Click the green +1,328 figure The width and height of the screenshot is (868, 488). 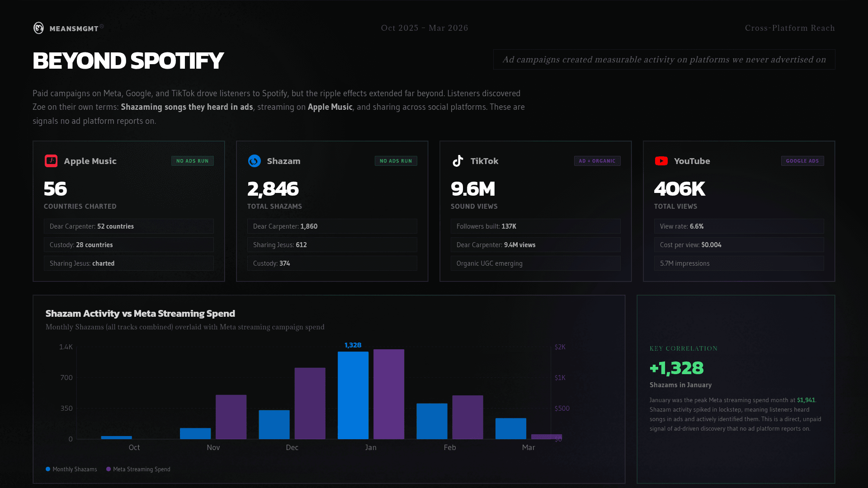pyautogui.click(x=676, y=368)
